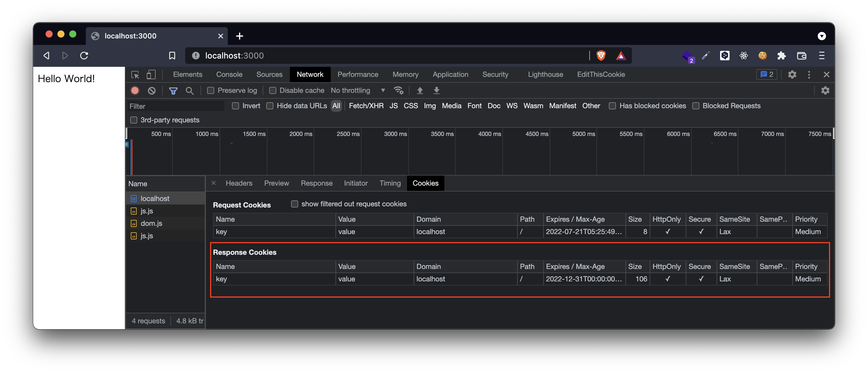
Task: Open DevTools three-dot more options menu
Action: (809, 74)
